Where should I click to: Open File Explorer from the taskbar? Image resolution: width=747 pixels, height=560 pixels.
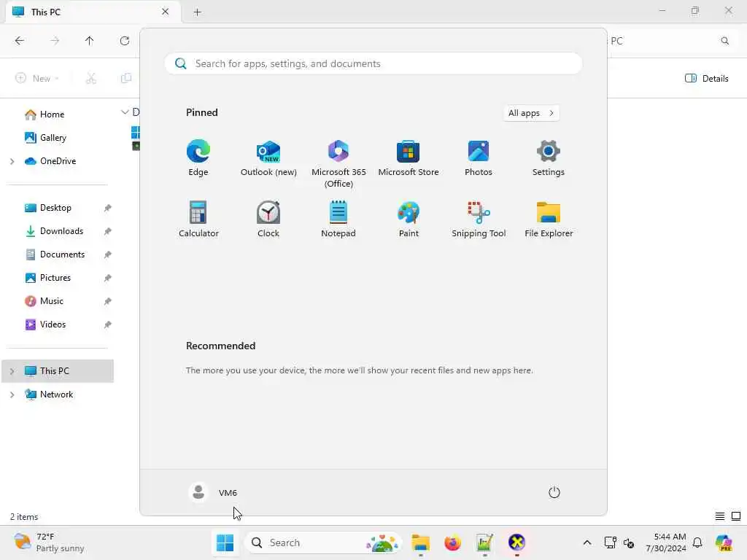click(x=421, y=542)
